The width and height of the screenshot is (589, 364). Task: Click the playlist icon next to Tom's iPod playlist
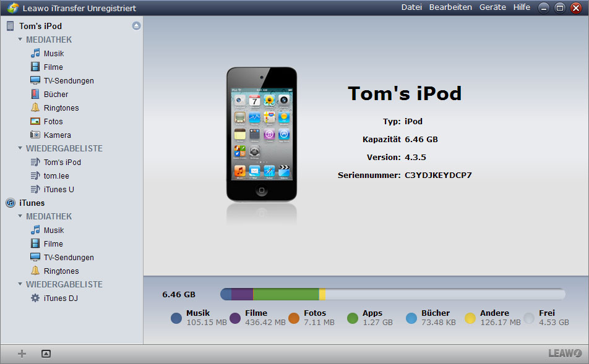click(35, 162)
